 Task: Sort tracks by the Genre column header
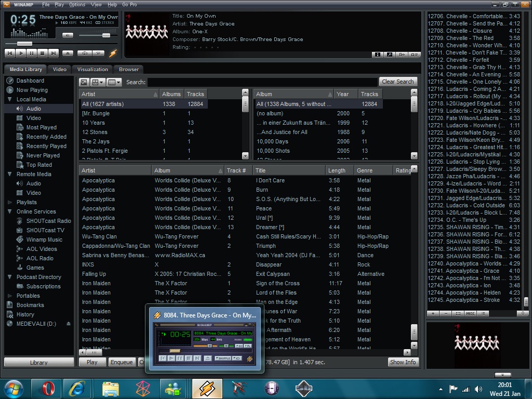373,170
